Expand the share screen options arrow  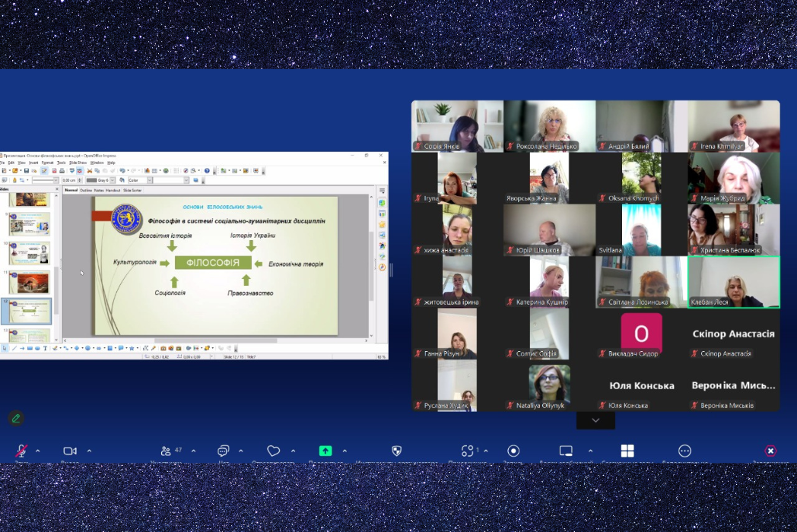(x=345, y=451)
